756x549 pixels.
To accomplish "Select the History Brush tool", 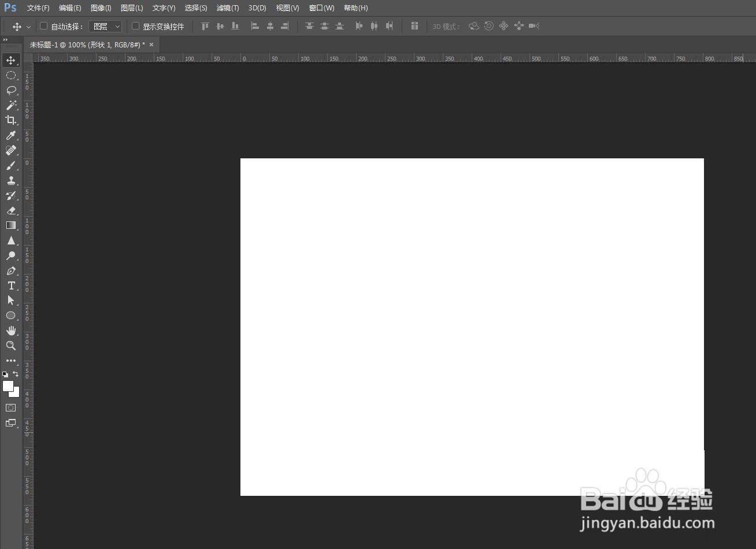I will 11,195.
